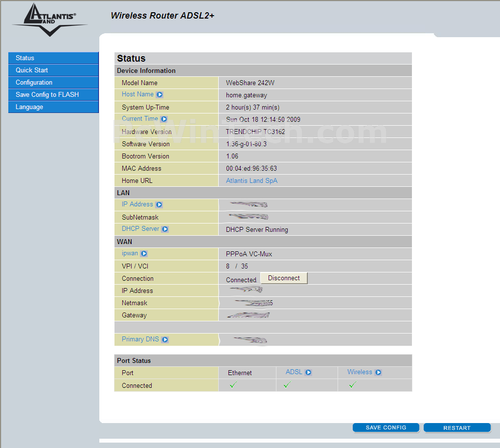Select the VPI / VCI value 8 / 35
Image resolution: width=500 pixels, height=448 pixels.
click(x=237, y=266)
